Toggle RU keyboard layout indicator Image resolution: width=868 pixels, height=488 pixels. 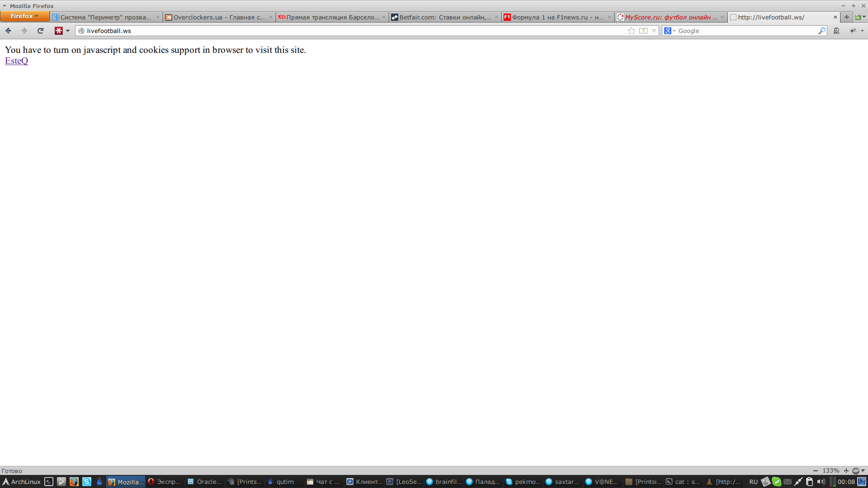753,482
